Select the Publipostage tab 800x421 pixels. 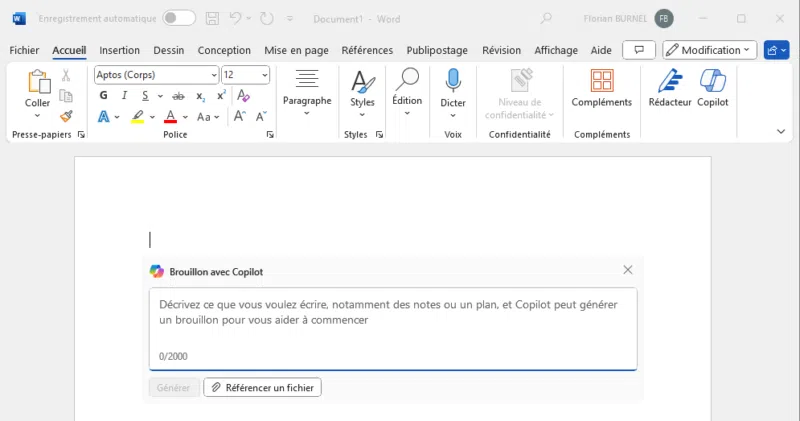point(437,50)
